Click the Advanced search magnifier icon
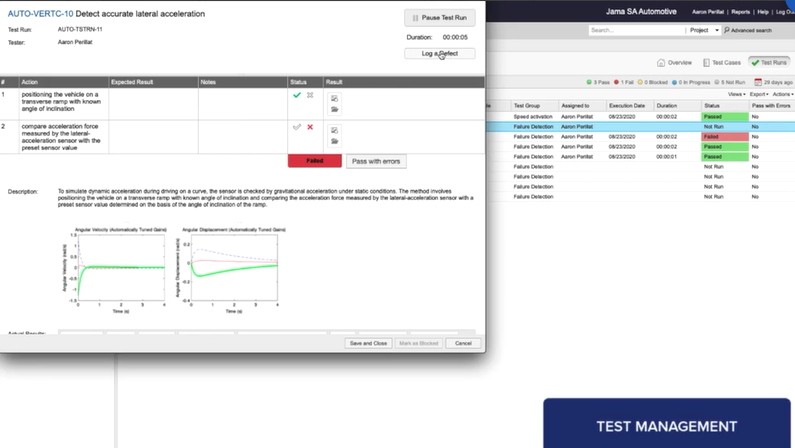795x448 pixels. (x=727, y=30)
